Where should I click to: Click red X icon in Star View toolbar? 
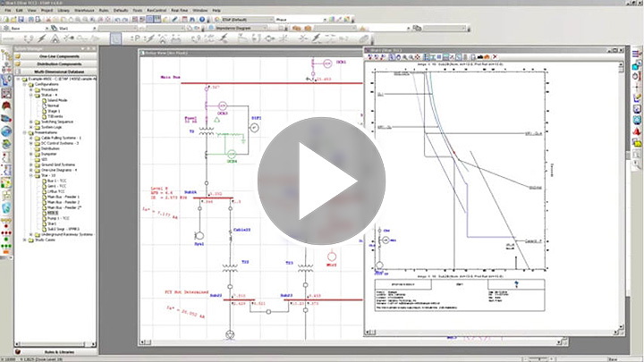495,57
